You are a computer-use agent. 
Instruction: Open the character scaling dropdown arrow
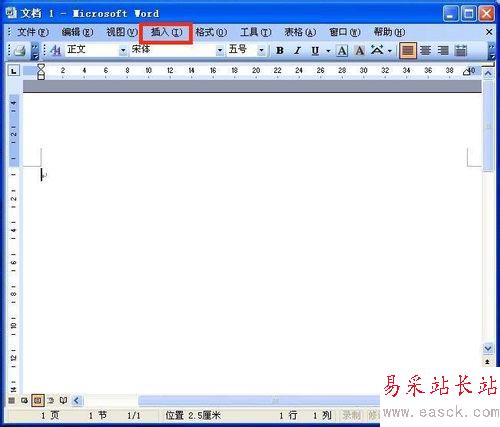click(x=389, y=51)
